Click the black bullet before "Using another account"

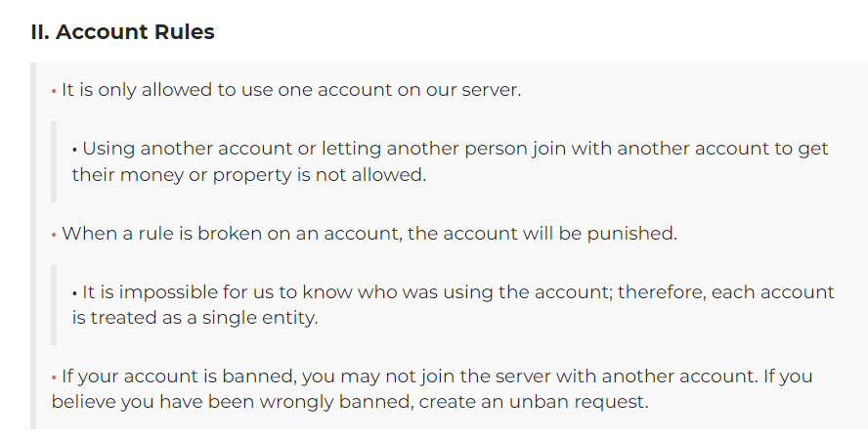(74, 150)
